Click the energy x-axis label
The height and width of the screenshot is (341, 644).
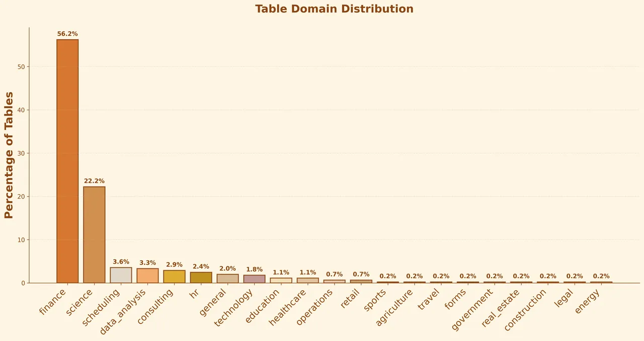tap(587, 301)
